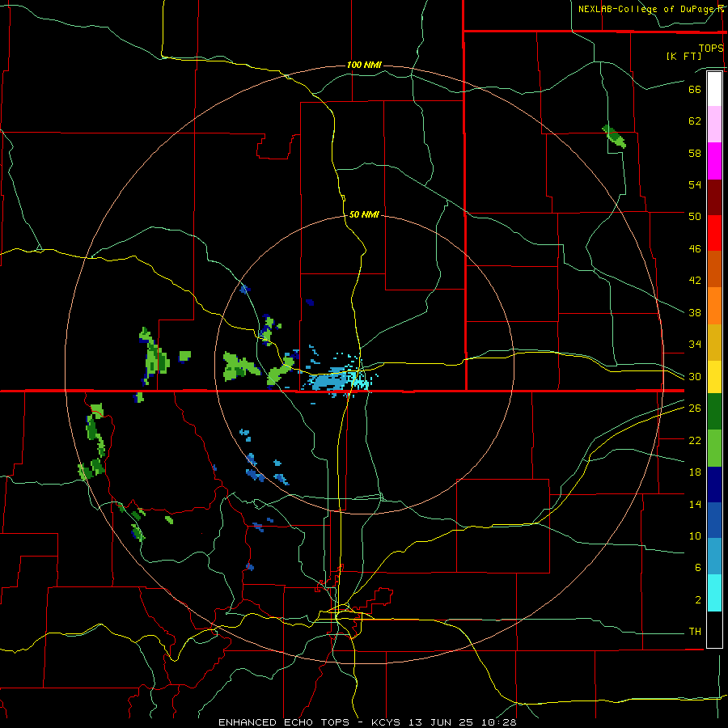Select the bright red legend swatch

click(714, 233)
